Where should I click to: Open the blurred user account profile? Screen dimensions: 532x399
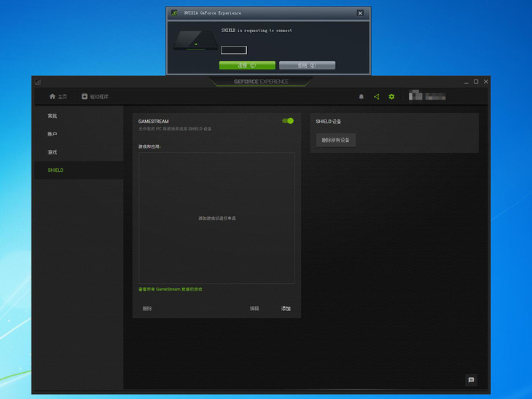click(427, 96)
